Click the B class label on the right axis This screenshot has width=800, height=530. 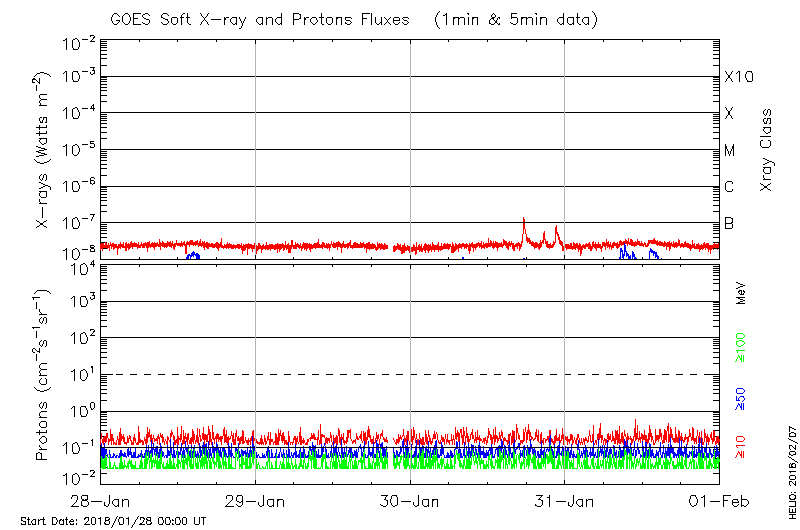pyautogui.click(x=730, y=223)
